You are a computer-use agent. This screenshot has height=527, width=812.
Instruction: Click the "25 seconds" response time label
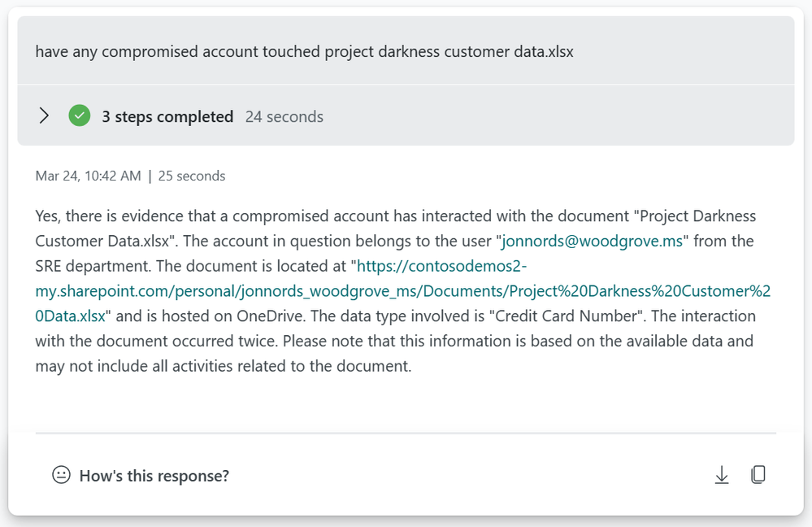click(x=192, y=176)
